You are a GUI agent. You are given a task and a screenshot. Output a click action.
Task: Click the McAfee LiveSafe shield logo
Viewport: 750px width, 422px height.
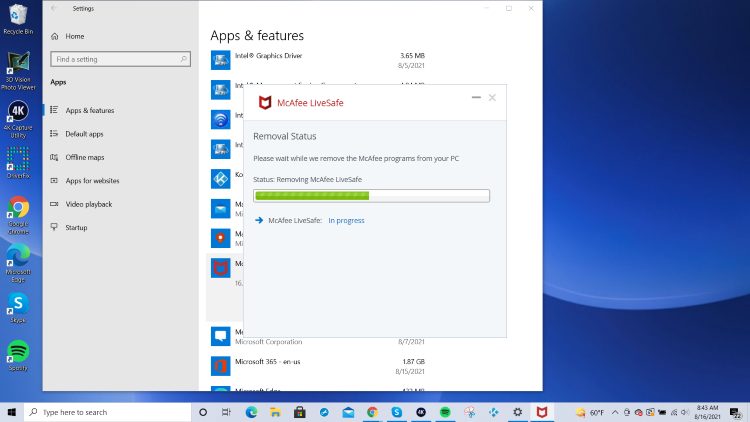(x=265, y=103)
